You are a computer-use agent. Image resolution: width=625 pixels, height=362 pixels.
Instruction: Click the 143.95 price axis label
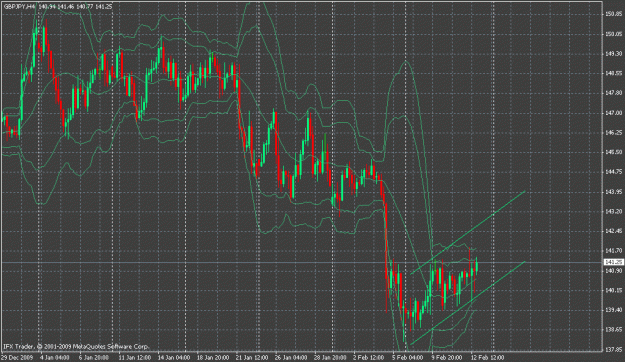point(613,192)
